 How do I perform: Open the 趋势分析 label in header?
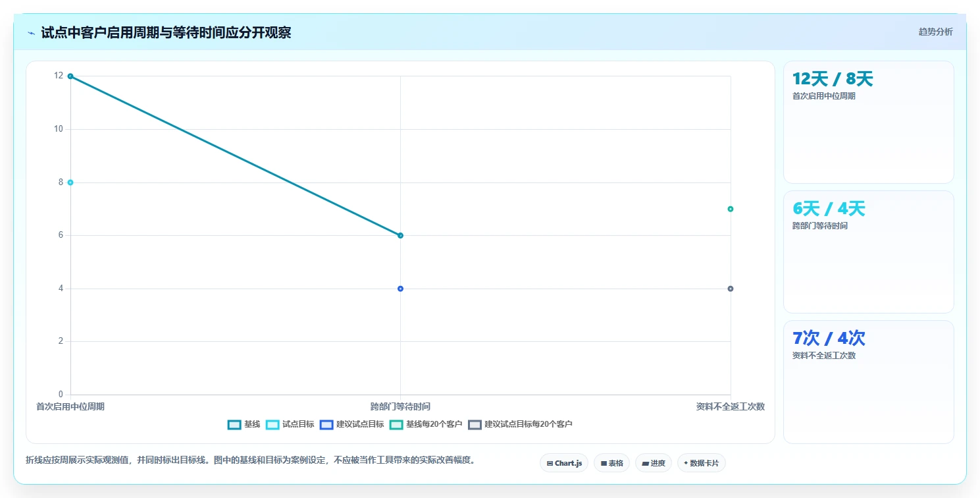935,32
